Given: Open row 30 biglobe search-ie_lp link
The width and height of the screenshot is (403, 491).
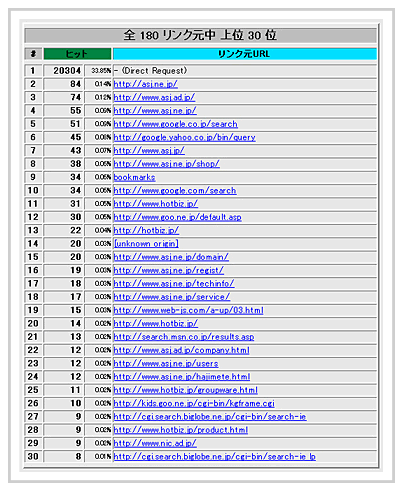Looking at the screenshot, I should pyautogui.click(x=214, y=457).
